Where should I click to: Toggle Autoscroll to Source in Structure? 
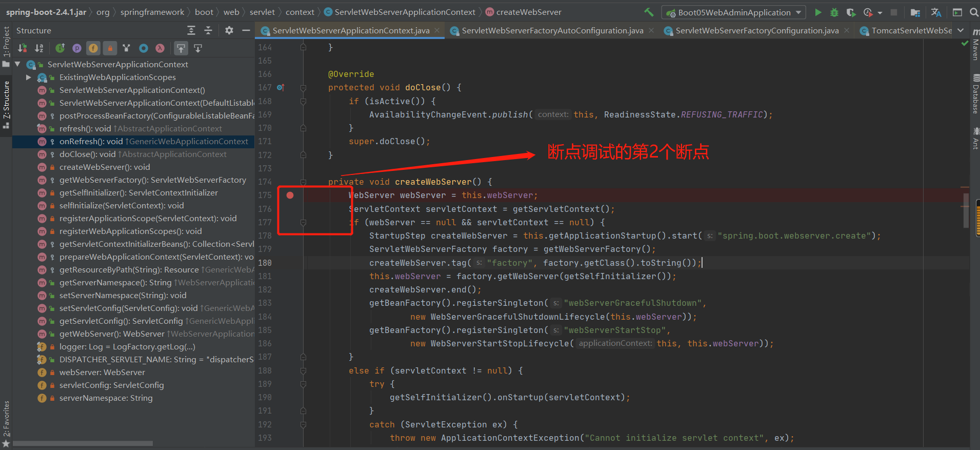(181, 48)
